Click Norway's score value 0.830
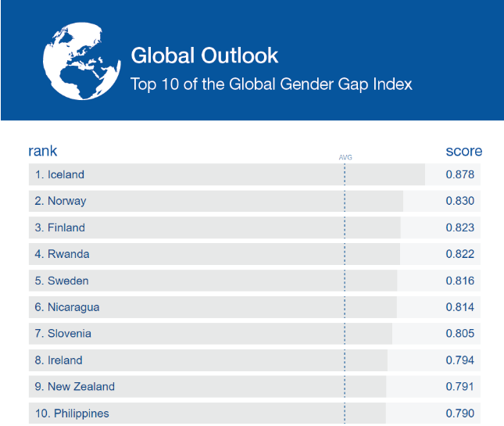This screenshot has height=426, width=504. [x=460, y=201]
